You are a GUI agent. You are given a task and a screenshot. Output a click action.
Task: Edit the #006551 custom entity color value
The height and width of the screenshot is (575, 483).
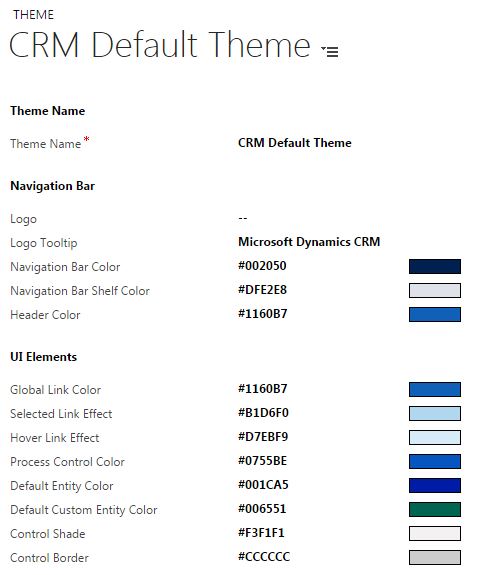point(262,509)
